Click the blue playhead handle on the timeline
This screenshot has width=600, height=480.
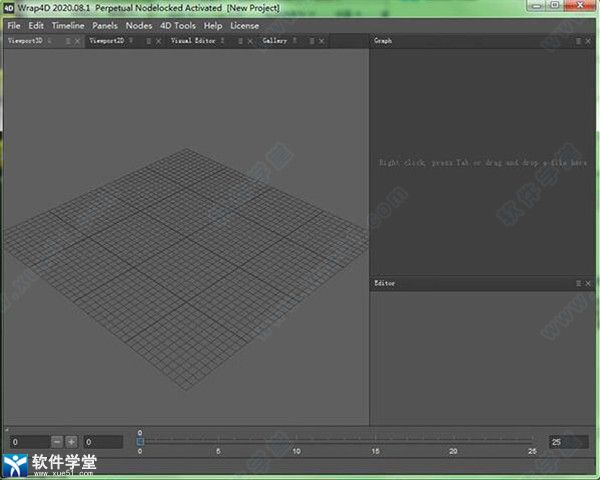pyautogui.click(x=140, y=441)
